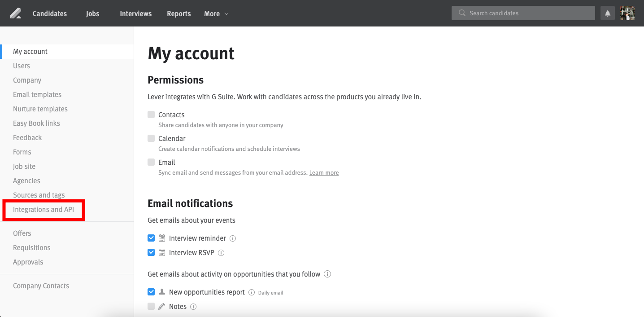The height and width of the screenshot is (317, 644).
Task: Click info icon after opportunities that you follow
Action: pyautogui.click(x=327, y=274)
